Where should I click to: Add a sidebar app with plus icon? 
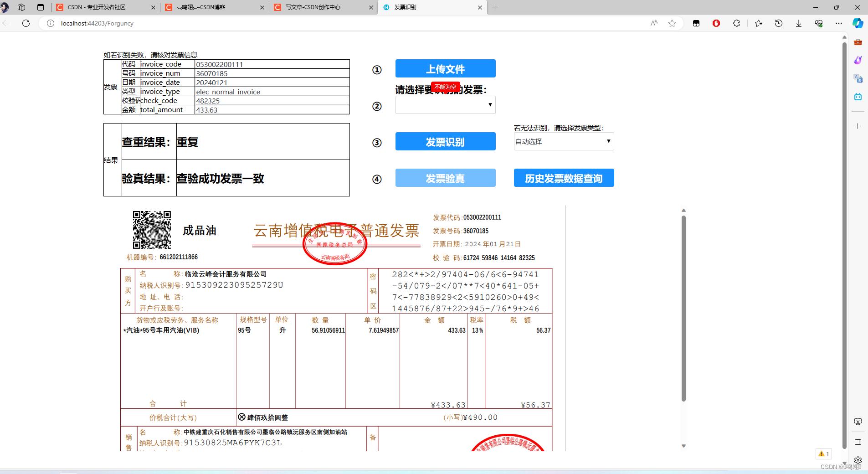click(x=858, y=126)
